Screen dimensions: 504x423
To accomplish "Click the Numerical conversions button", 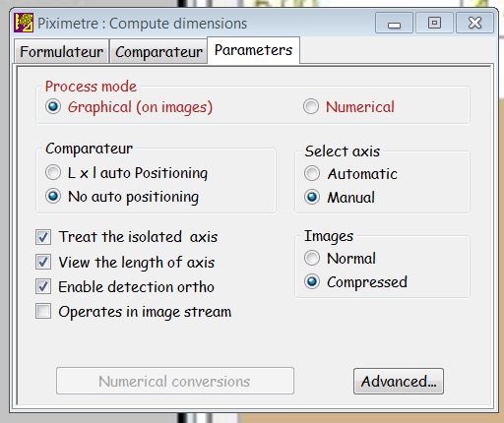I will [175, 381].
